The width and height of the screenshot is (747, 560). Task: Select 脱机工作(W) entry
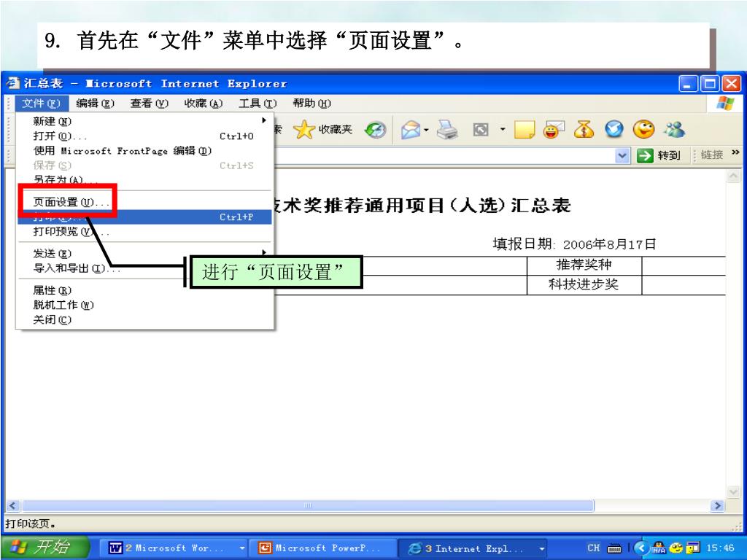(x=145, y=305)
